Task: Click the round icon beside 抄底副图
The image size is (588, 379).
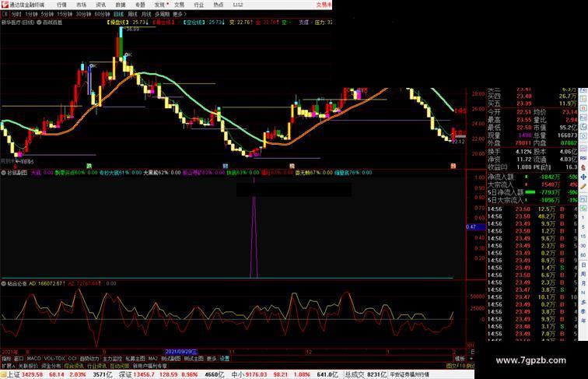Action: point(4,173)
